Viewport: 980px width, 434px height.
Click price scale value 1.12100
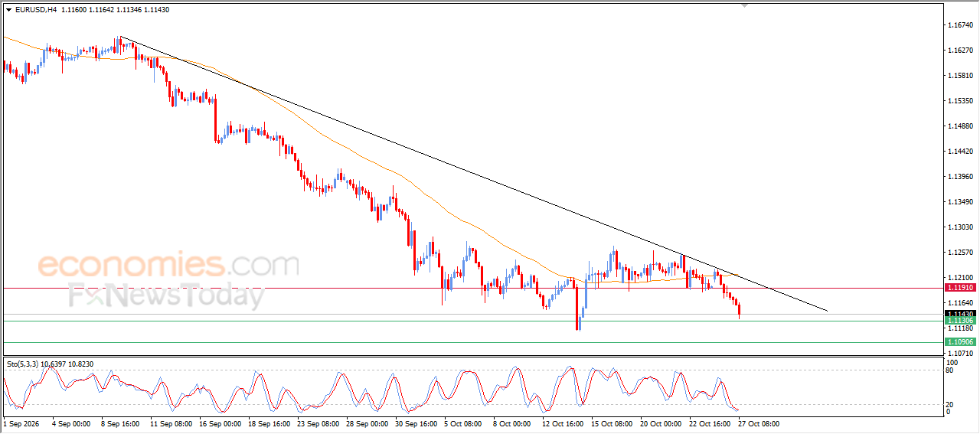[961, 278]
